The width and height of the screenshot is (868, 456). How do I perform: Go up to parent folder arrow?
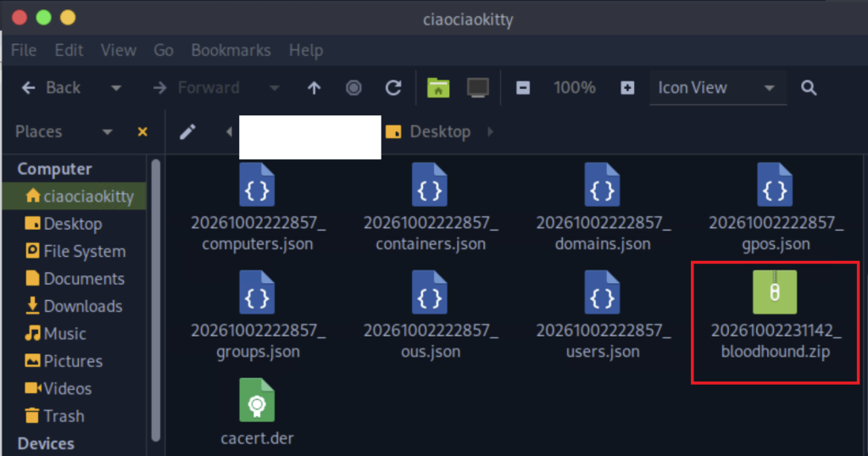pos(314,87)
